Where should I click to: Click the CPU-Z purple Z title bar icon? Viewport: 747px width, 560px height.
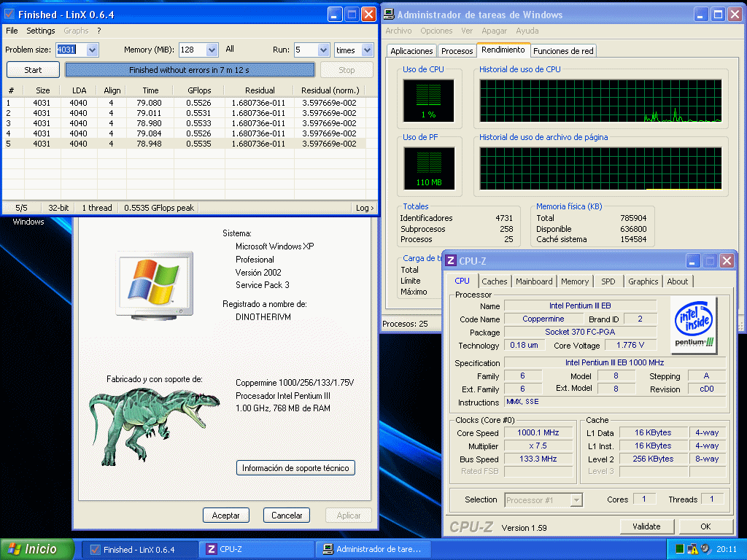[x=451, y=261]
